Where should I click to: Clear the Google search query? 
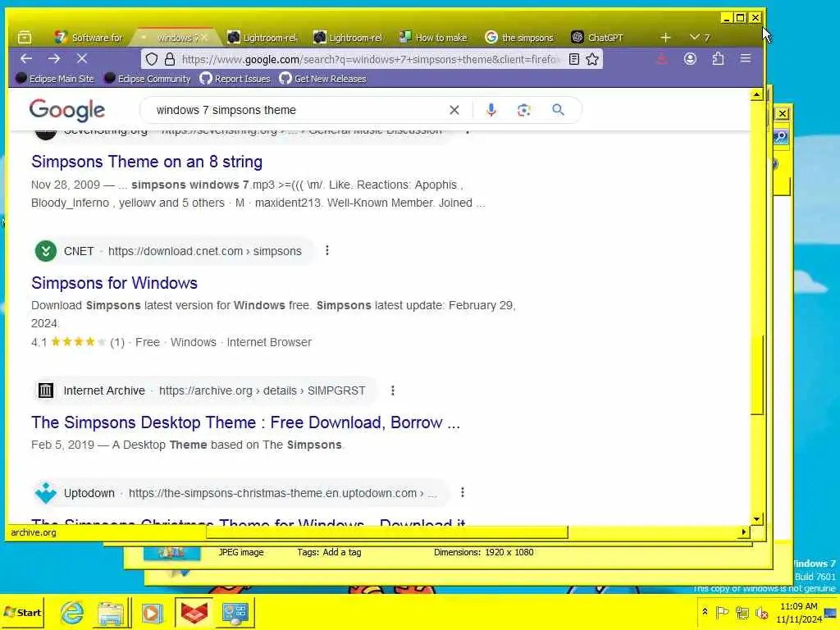click(x=454, y=111)
